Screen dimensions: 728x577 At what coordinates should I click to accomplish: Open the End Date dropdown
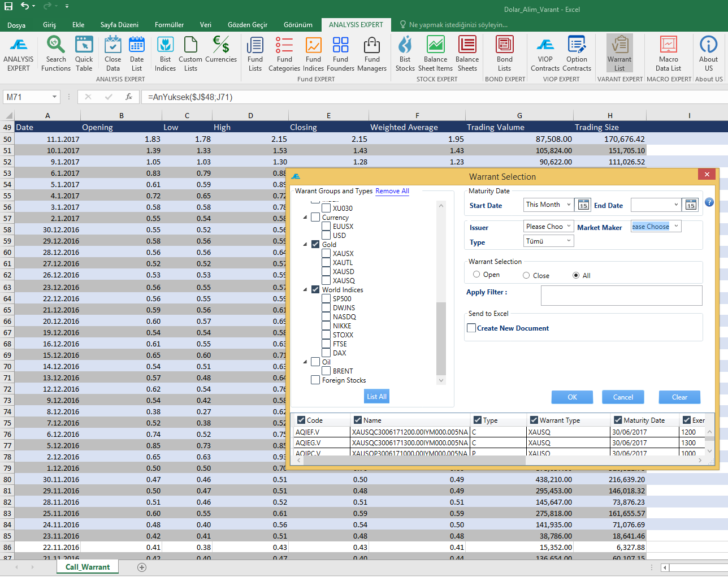click(x=676, y=205)
